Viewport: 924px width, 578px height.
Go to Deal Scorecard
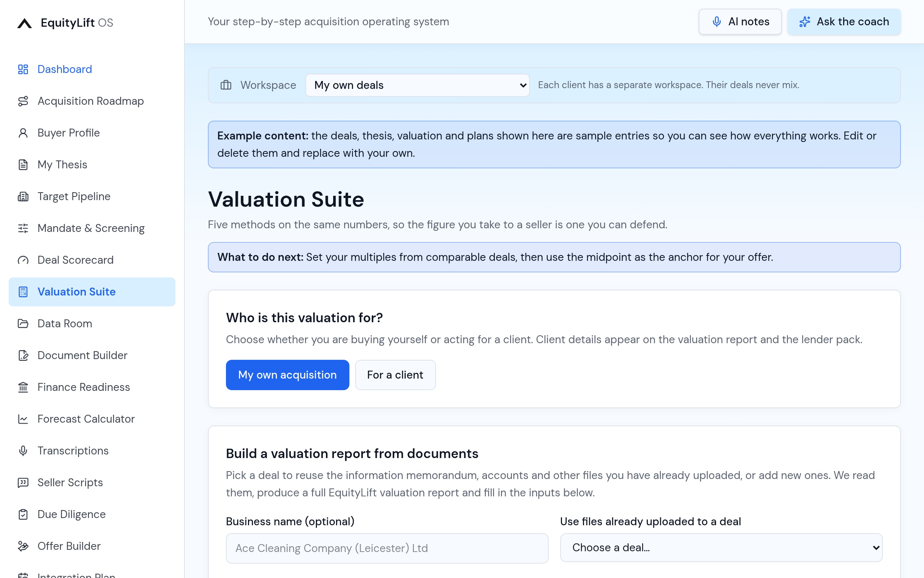pyautogui.click(x=92, y=260)
